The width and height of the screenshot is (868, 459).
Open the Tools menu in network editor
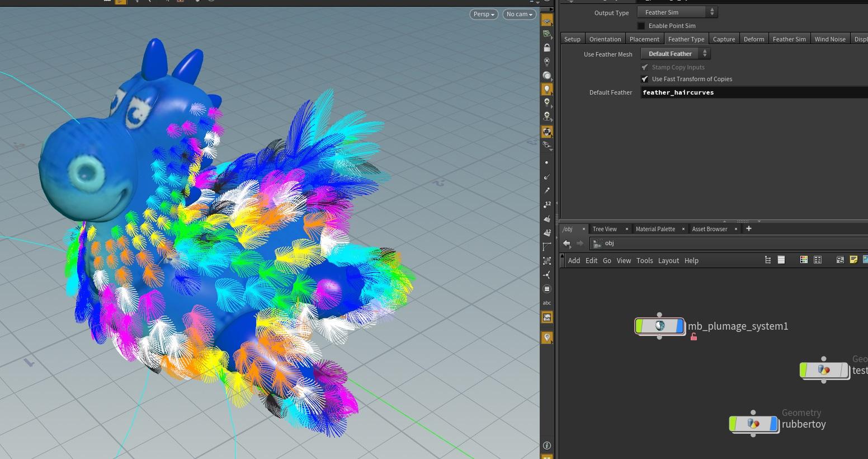pos(644,260)
